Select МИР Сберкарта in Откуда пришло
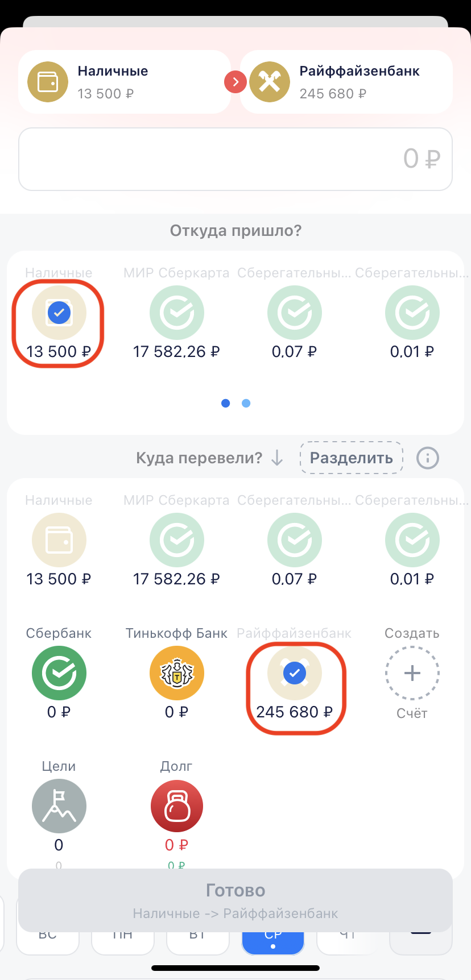Image resolution: width=471 pixels, height=980 pixels. point(177,313)
